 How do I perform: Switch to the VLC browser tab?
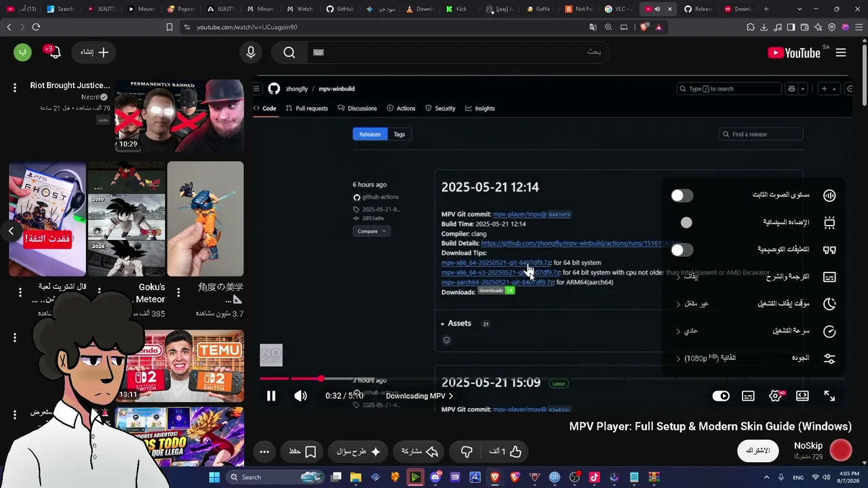pyautogui.click(x=618, y=9)
